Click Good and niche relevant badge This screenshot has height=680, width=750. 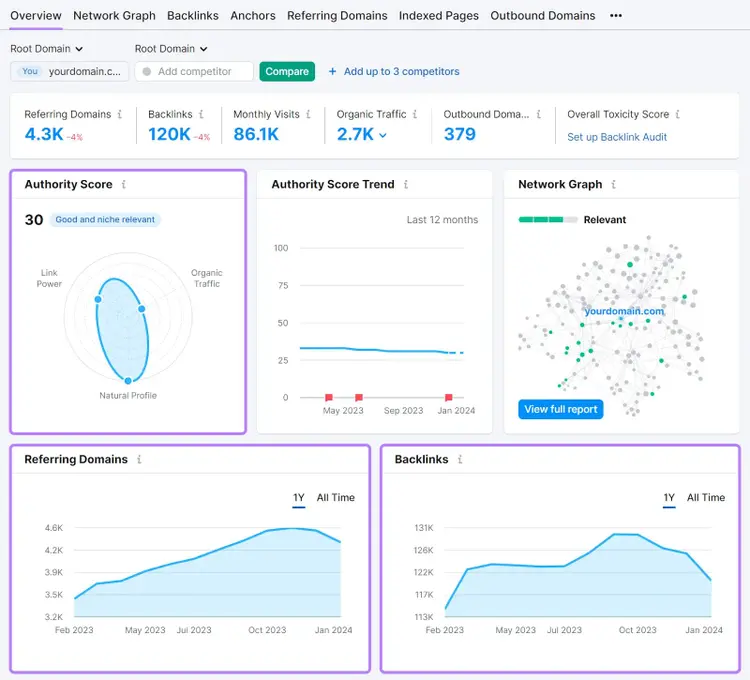(x=105, y=219)
